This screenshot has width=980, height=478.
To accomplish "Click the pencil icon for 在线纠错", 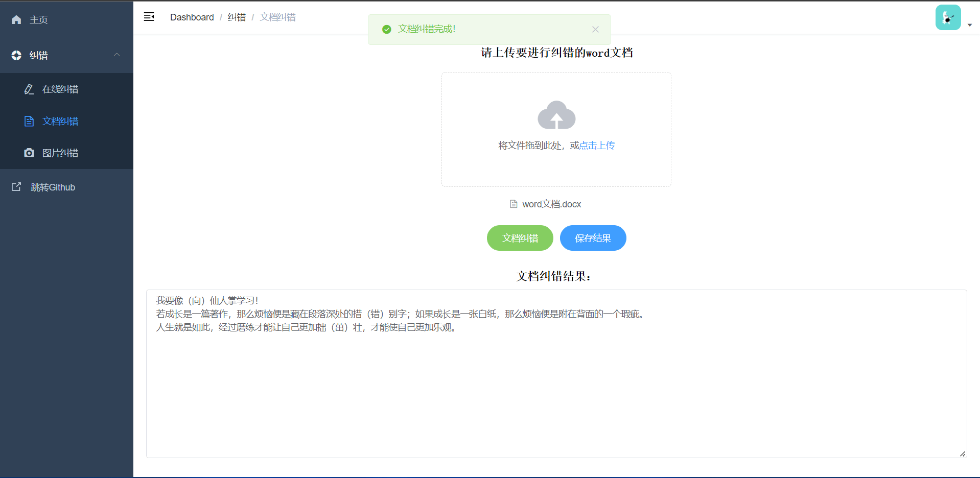I will 29,89.
